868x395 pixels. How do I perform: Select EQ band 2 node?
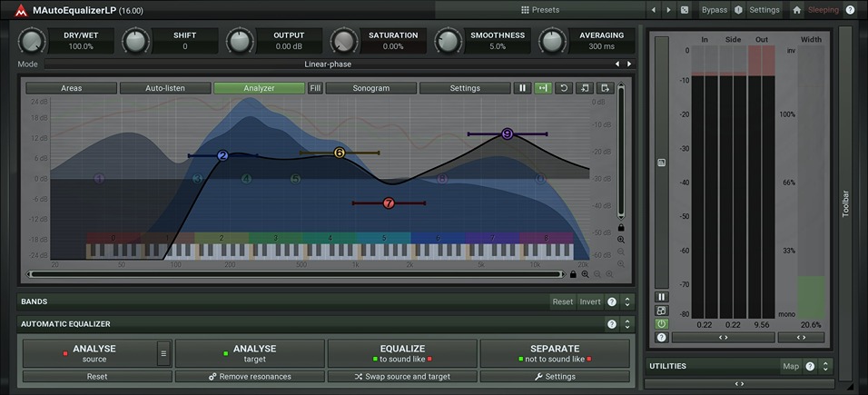click(x=222, y=155)
